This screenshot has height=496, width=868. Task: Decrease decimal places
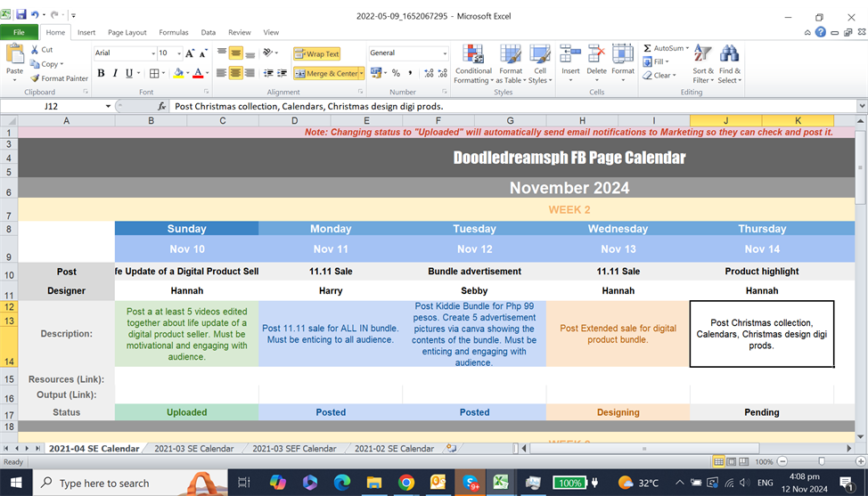442,73
